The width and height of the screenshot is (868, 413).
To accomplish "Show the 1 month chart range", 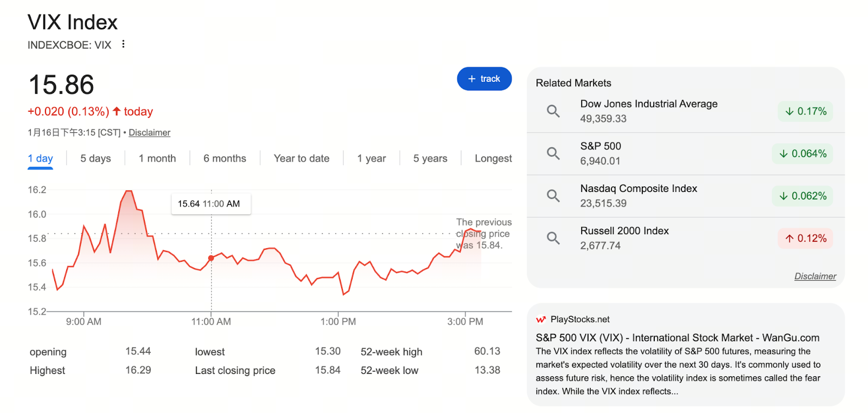I will click(157, 158).
